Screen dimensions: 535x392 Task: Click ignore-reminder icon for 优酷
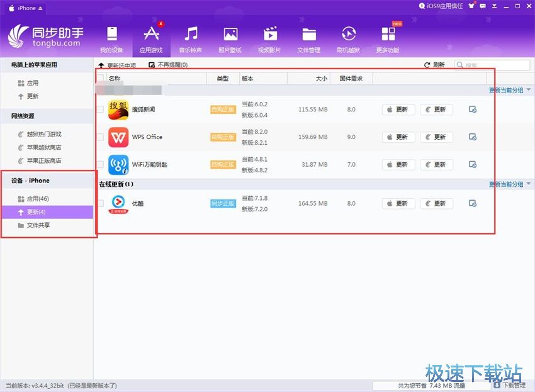(473, 203)
